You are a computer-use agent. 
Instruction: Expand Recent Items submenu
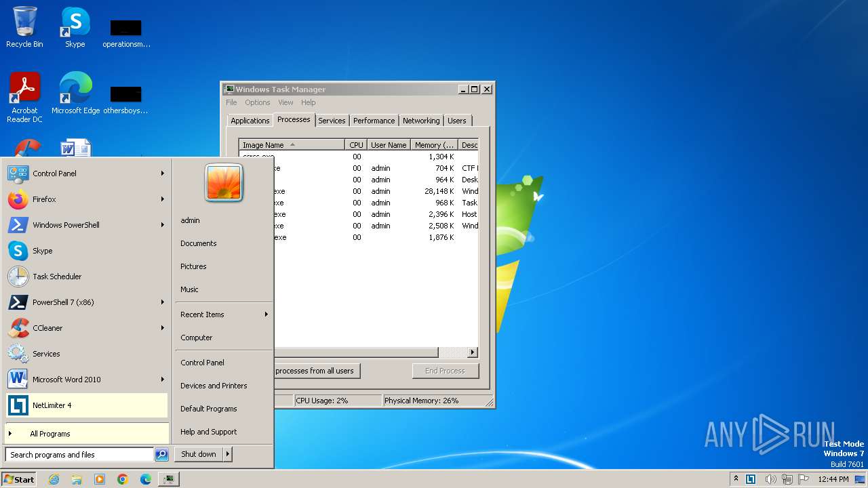(x=224, y=314)
